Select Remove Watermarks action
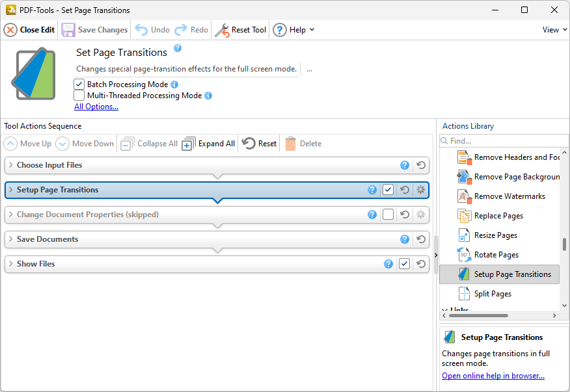Image resolution: width=570 pixels, height=392 pixels. point(500,196)
